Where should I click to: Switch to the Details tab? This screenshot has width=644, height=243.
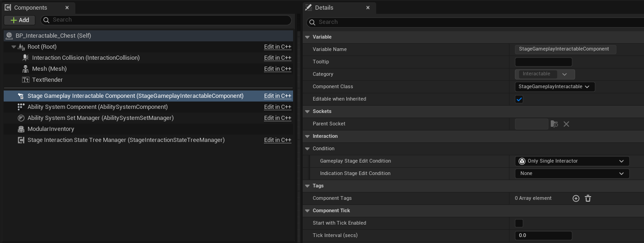pyautogui.click(x=324, y=8)
